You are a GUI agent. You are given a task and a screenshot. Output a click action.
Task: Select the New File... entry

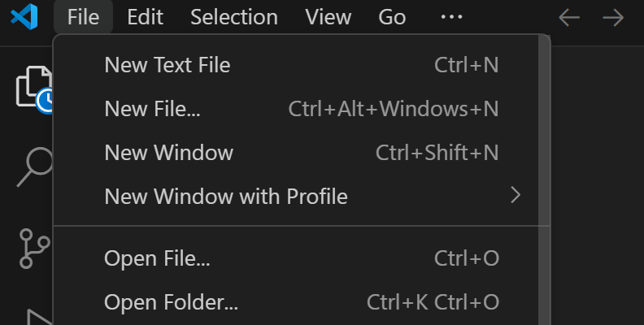tap(153, 109)
